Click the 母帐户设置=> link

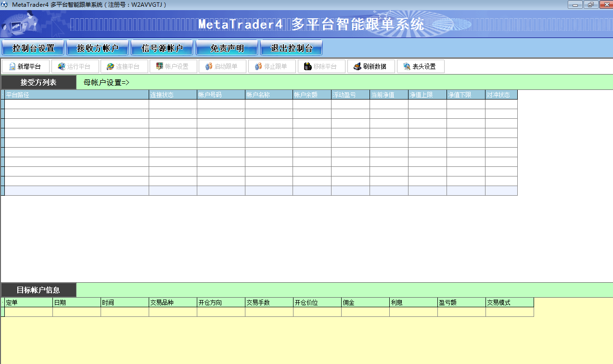point(106,82)
